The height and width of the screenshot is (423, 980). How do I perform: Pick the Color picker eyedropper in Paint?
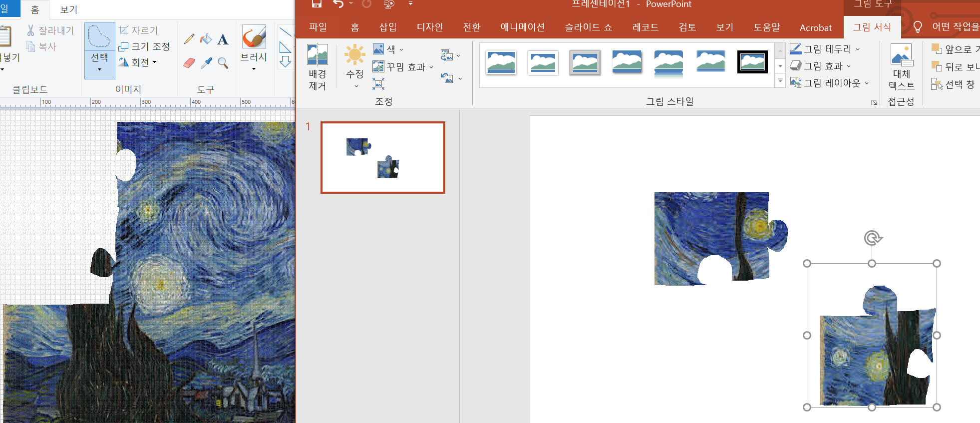[x=206, y=63]
